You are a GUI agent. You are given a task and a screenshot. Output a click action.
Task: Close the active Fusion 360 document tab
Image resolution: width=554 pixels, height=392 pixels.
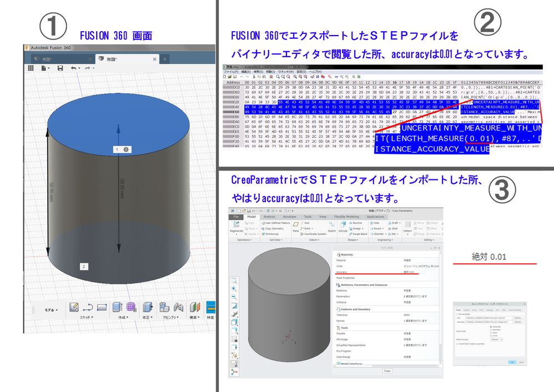(x=154, y=59)
